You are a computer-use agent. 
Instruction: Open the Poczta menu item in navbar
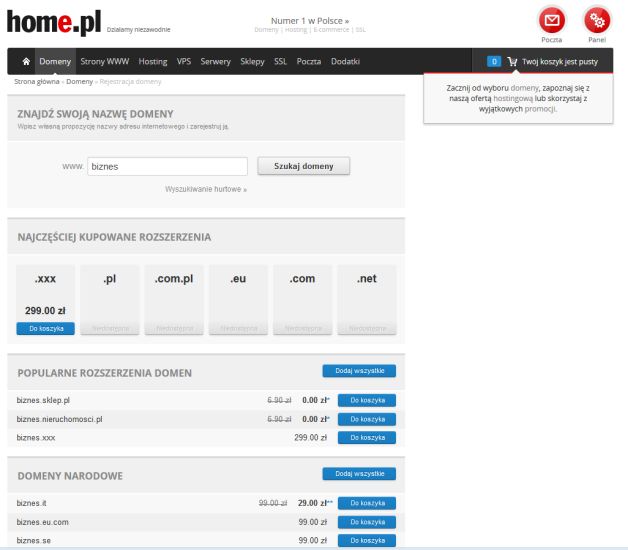pos(309,61)
